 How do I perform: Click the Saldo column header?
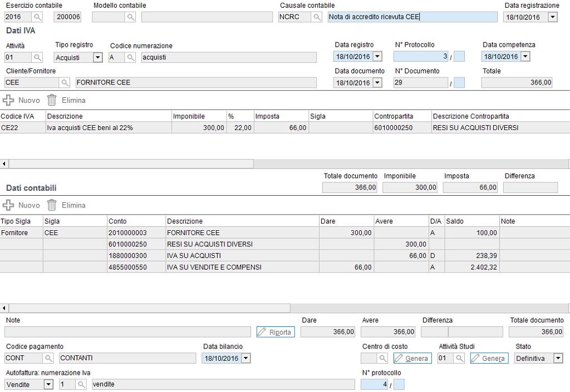coord(472,221)
